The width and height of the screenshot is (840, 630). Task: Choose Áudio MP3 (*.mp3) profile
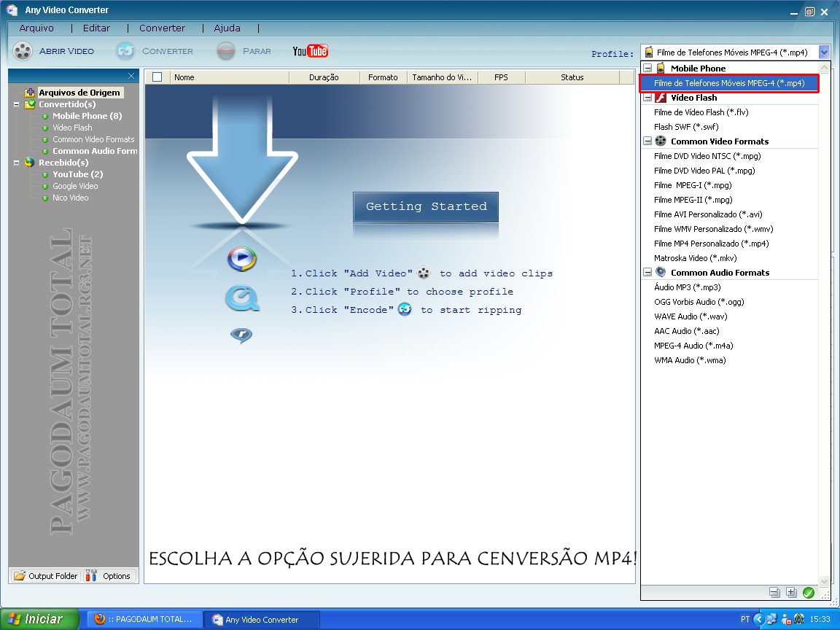pos(688,287)
